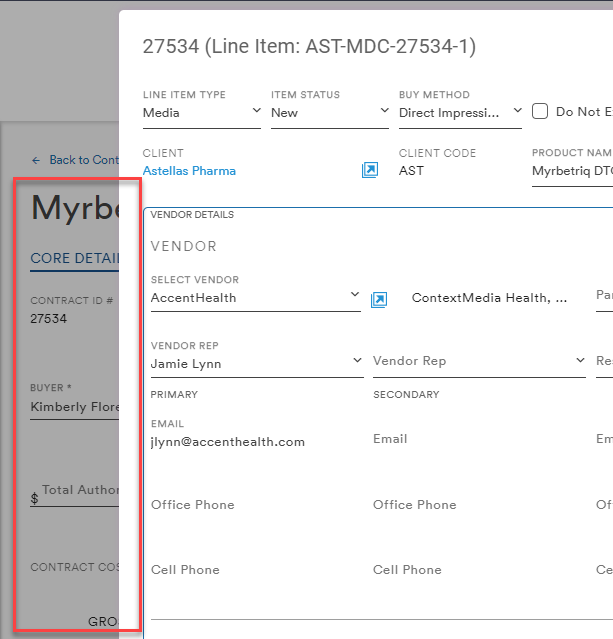Open the Item Status dropdown showing New
613x639 pixels.
coord(330,112)
